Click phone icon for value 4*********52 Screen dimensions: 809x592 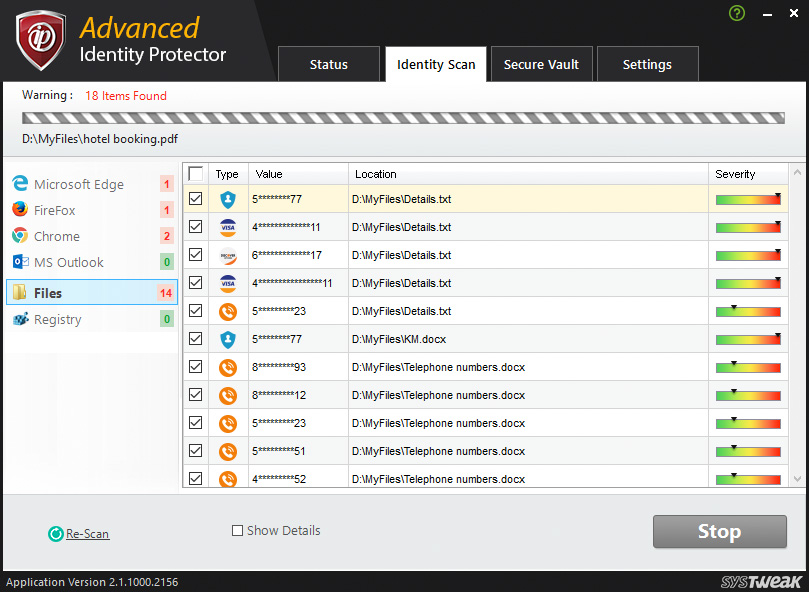coord(228,478)
